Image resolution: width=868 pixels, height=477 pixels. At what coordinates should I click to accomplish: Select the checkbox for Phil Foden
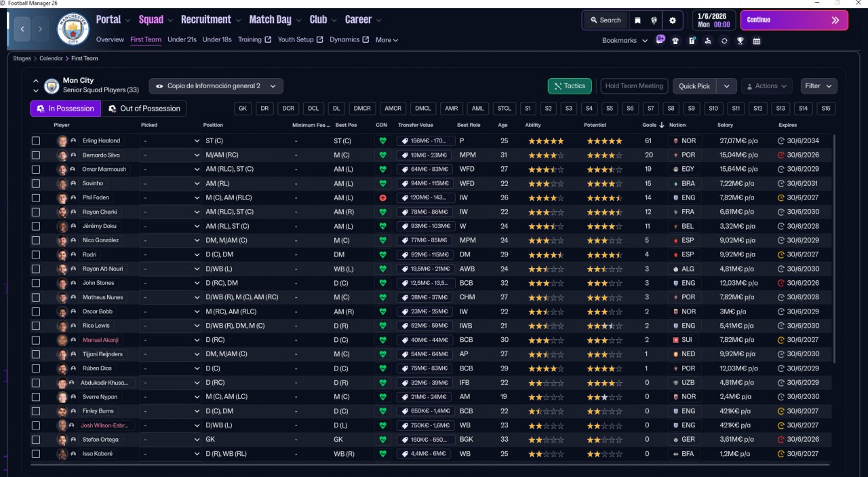pyautogui.click(x=36, y=198)
